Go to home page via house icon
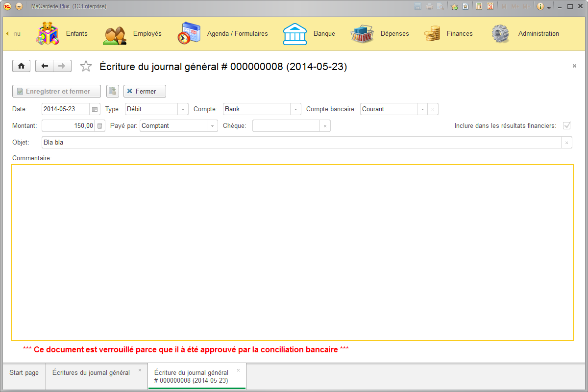The width and height of the screenshot is (588, 392). click(x=21, y=66)
